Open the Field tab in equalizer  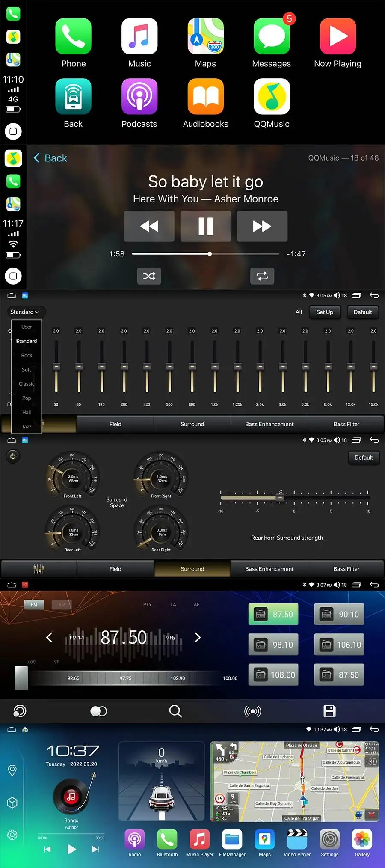tap(115, 424)
